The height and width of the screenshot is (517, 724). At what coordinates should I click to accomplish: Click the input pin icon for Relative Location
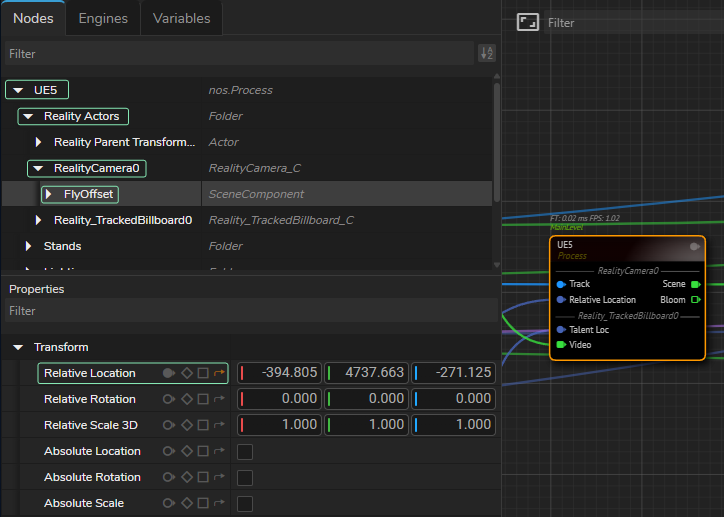169,373
